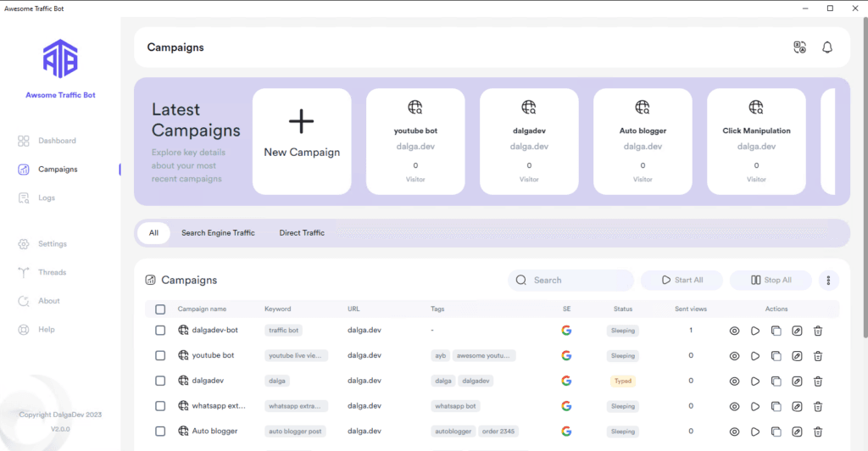The height and width of the screenshot is (451, 868).
Task: Edit the Auto blogger row campaign
Action: [x=797, y=432]
